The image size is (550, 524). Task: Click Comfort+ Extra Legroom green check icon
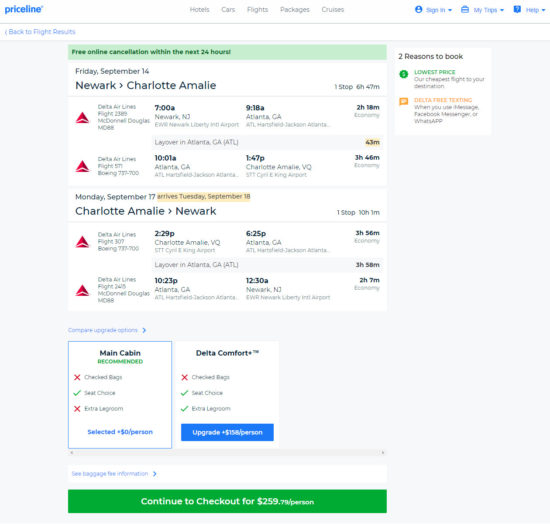[x=185, y=409]
